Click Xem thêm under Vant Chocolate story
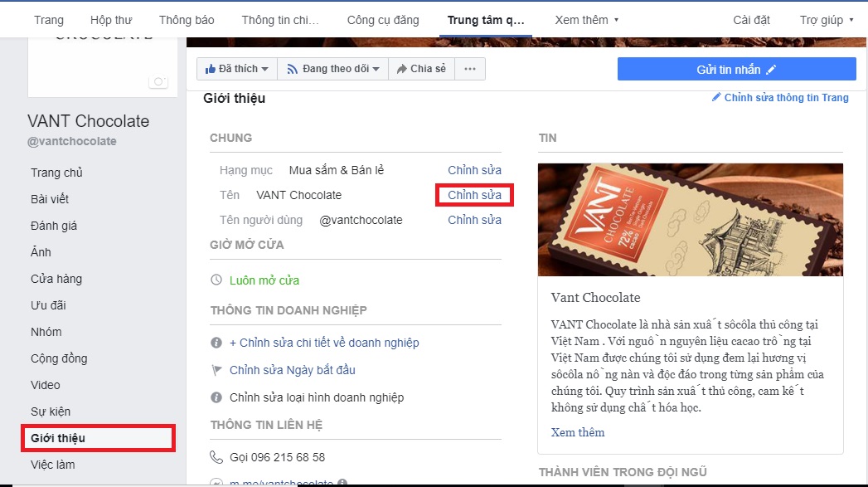The height and width of the screenshot is (487, 868). (x=577, y=432)
